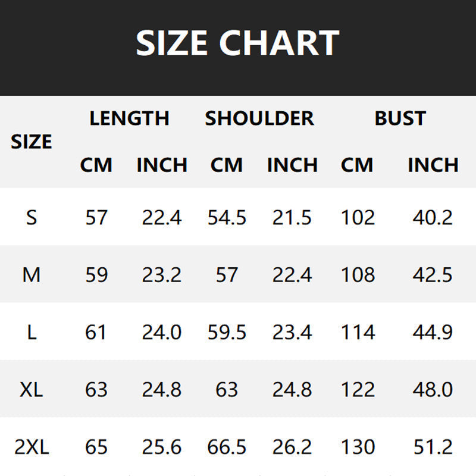Select the 48.0 bust inch value
The height and width of the screenshot is (476, 476).
[x=433, y=390]
